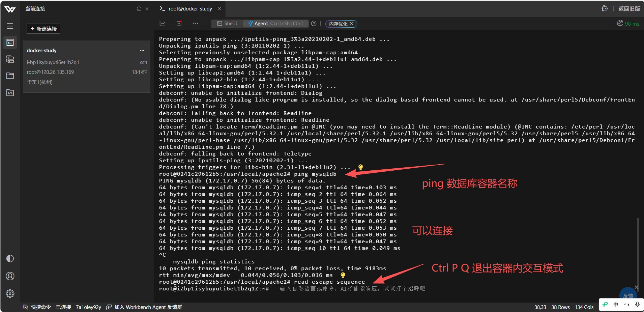Select the docker-study connection entry

87,66
